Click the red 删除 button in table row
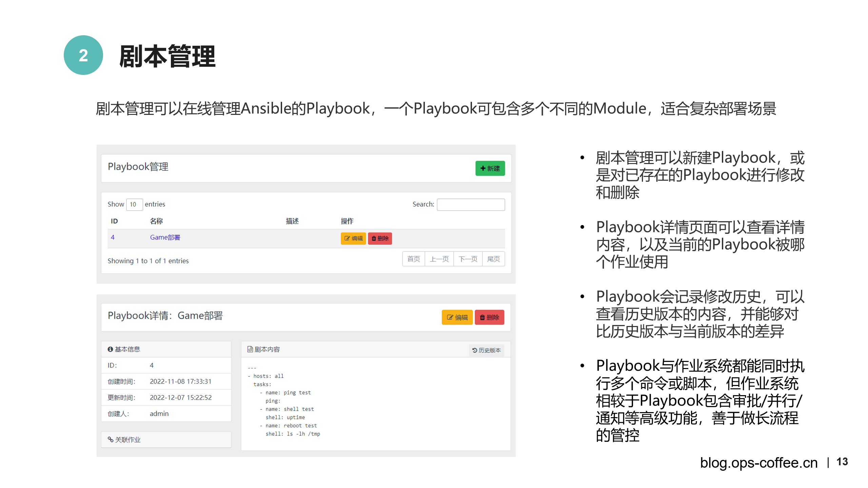Image resolution: width=868 pixels, height=488 pixels. pyautogui.click(x=380, y=238)
